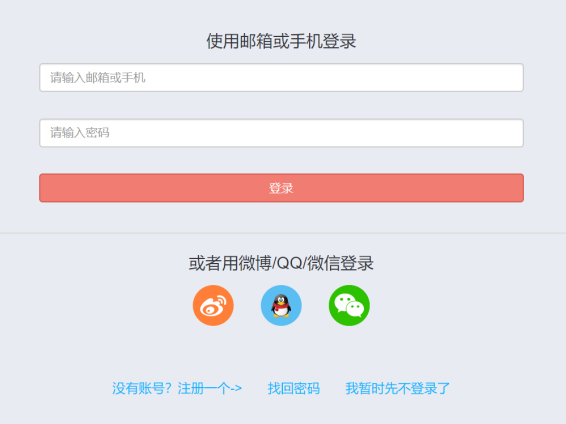Submit the form via the 登录 button
The width and height of the screenshot is (566, 424).
tap(281, 188)
